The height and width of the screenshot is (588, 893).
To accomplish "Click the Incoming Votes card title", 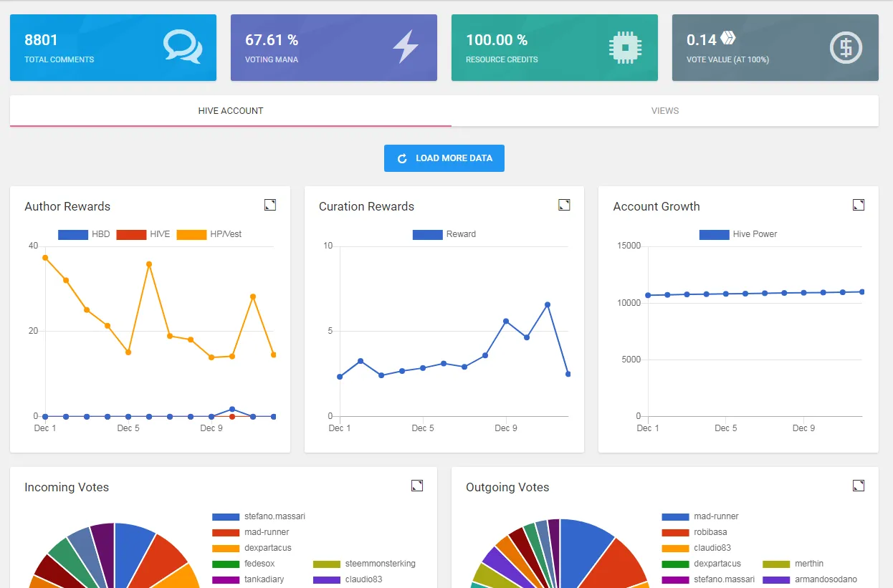I will point(67,487).
